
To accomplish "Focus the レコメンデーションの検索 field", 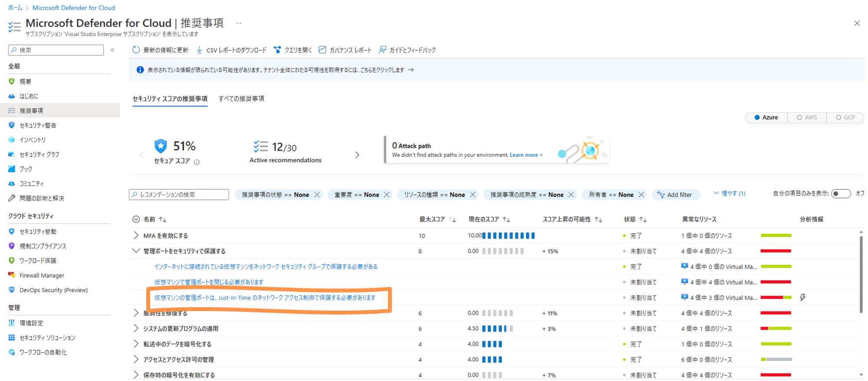I will pos(179,195).
